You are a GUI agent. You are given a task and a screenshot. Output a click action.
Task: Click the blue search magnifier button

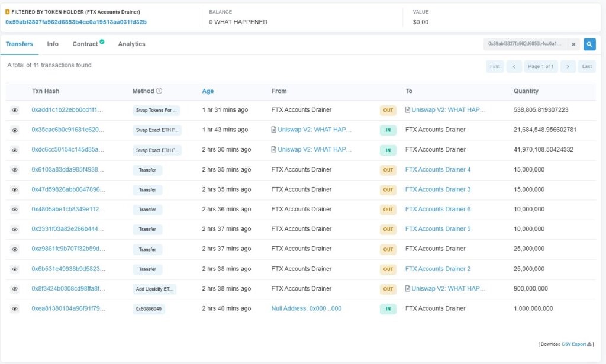pyautogui.click(x=589, y=44)
